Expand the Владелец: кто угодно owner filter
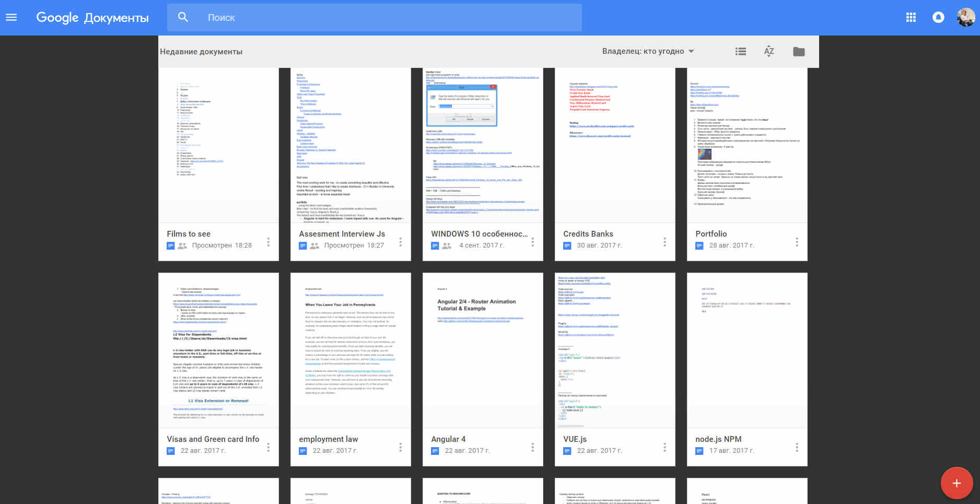 click(648, 51)
